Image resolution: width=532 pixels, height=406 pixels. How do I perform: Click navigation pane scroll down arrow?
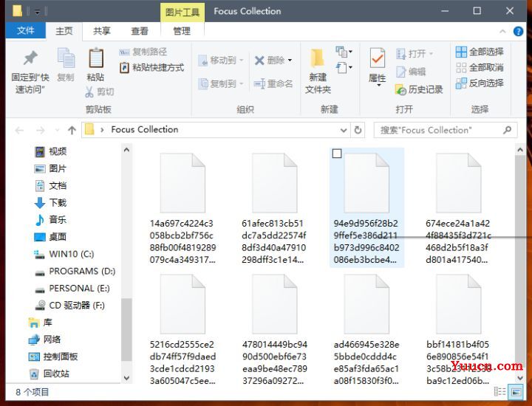pyautogui.click(x=126, y=377)
